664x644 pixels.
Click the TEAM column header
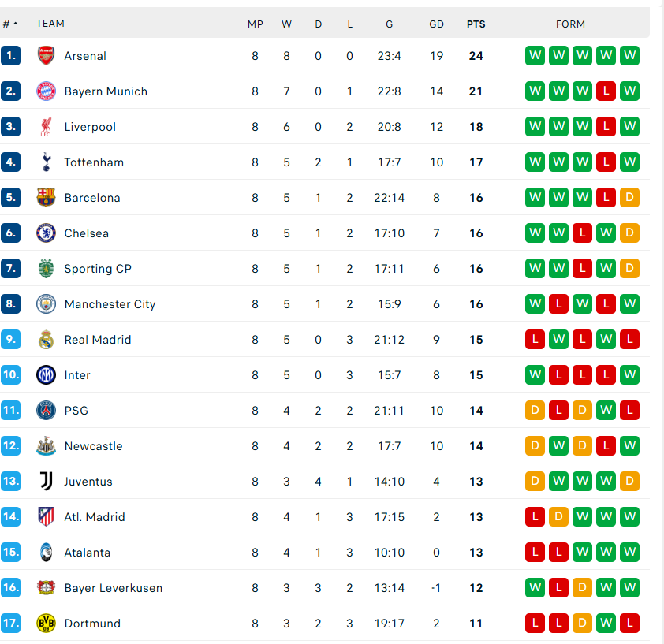click(50, 24)
